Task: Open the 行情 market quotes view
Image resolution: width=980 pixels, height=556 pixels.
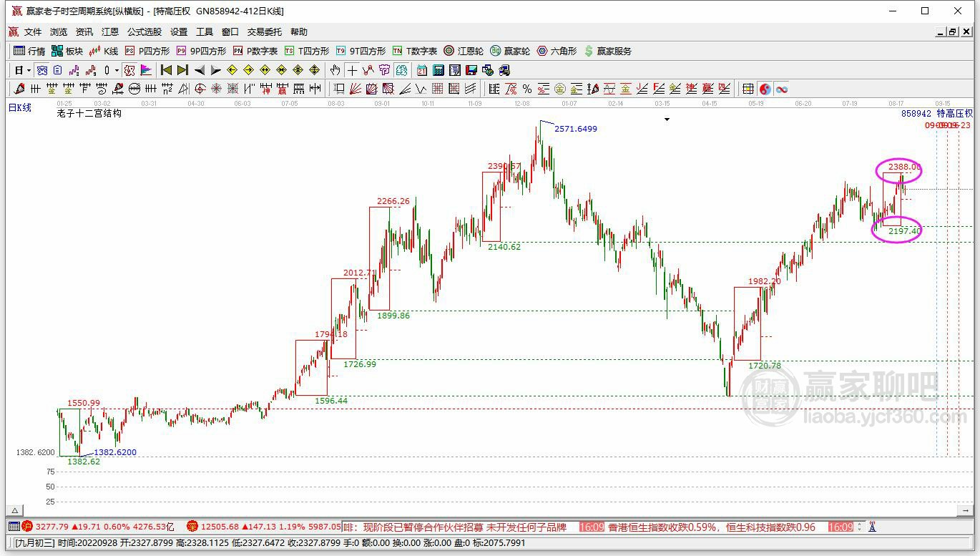Action: click(x=29, y=51)
